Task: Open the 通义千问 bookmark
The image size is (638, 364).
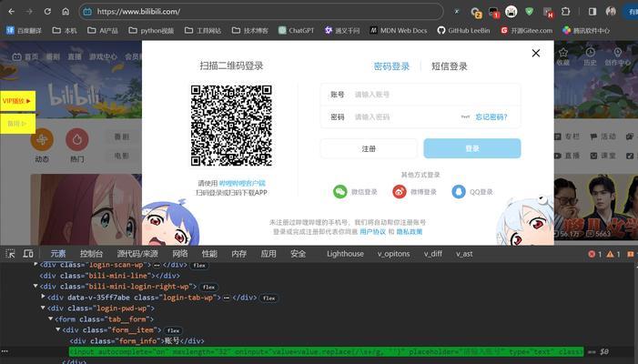Action: click(x=342, y=31)
